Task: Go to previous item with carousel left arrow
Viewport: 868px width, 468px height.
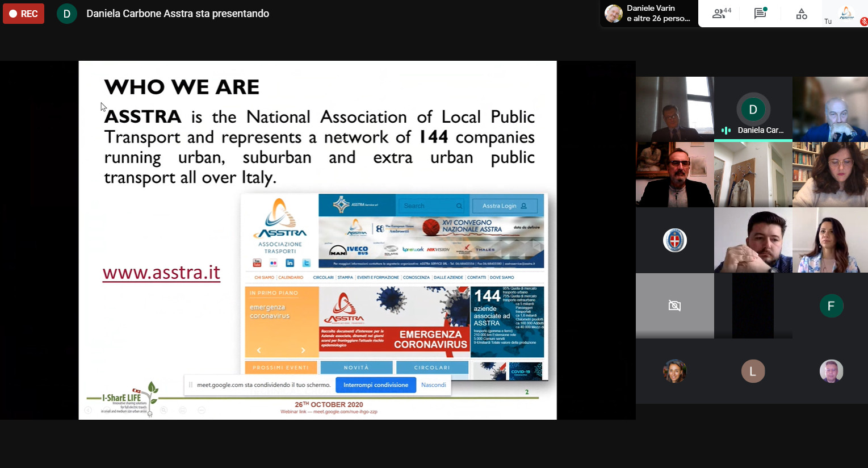Action: 259,350
